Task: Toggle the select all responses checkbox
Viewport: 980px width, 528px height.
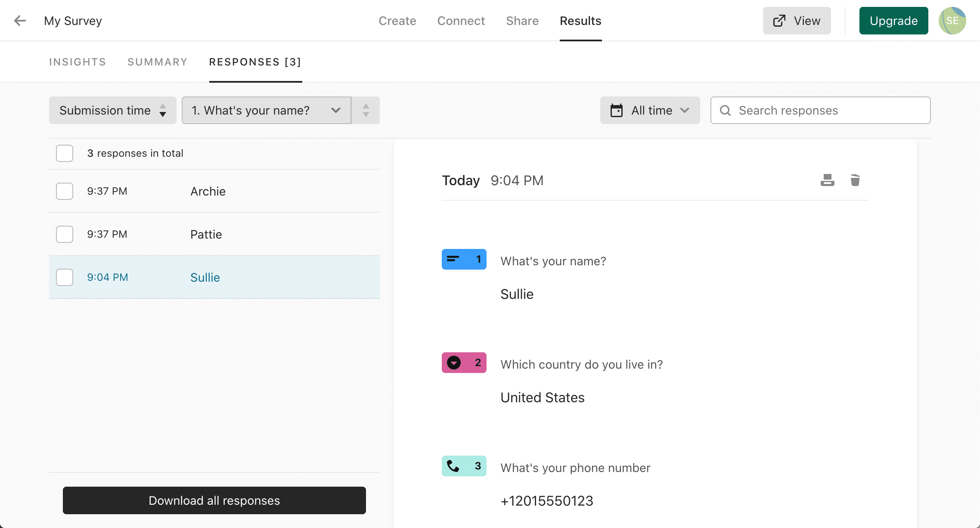Action: tap(64, 153)
